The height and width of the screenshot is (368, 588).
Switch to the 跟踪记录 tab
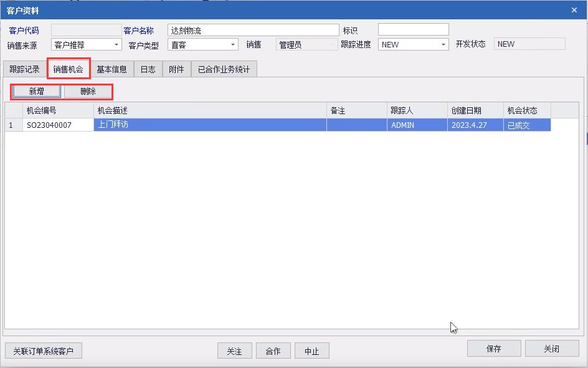pos(24,69)
